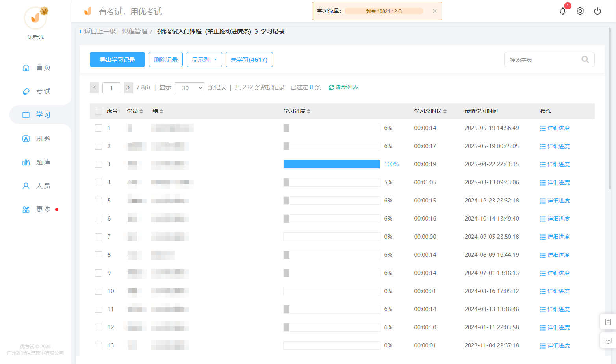The height and width of the screenshot is (364, 616).
Task: Click timestamp 2025-05-19 14:56:49
Action: click(492, 128)
